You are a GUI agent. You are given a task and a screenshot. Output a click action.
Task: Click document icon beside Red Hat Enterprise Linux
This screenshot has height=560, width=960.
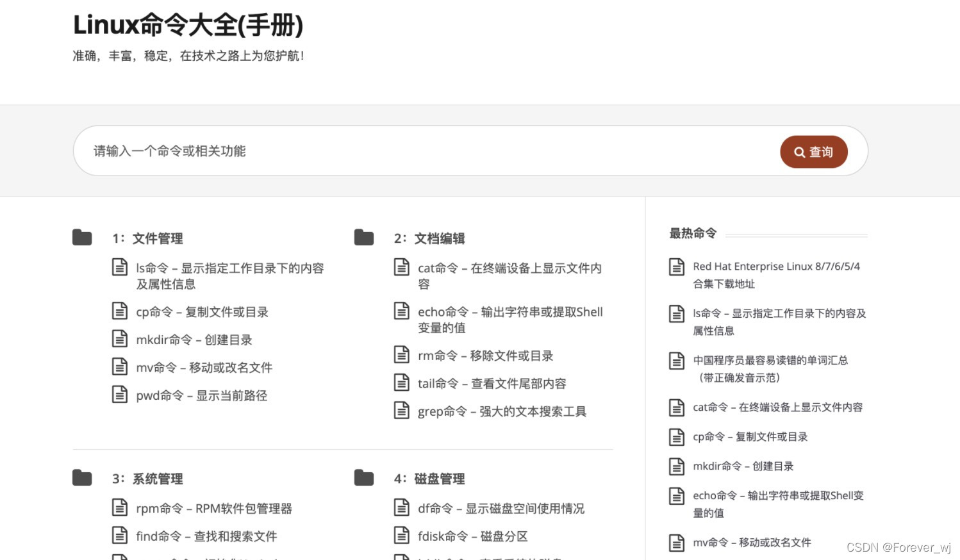pyautogui.click(x=677, y=267)
